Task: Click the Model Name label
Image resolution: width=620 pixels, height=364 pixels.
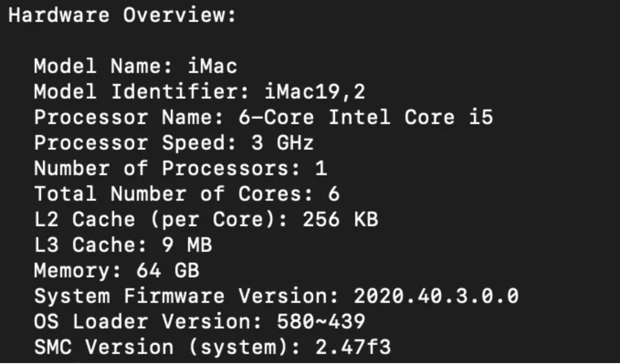Action: 103,67
